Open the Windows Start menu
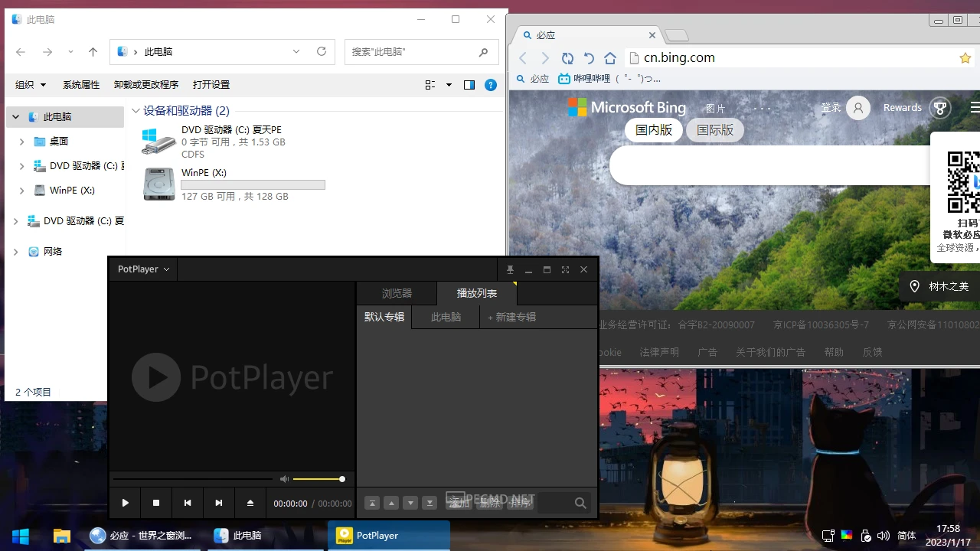This screenshot has width=980, height=551. pyautogui.click(x=20, y=536)
